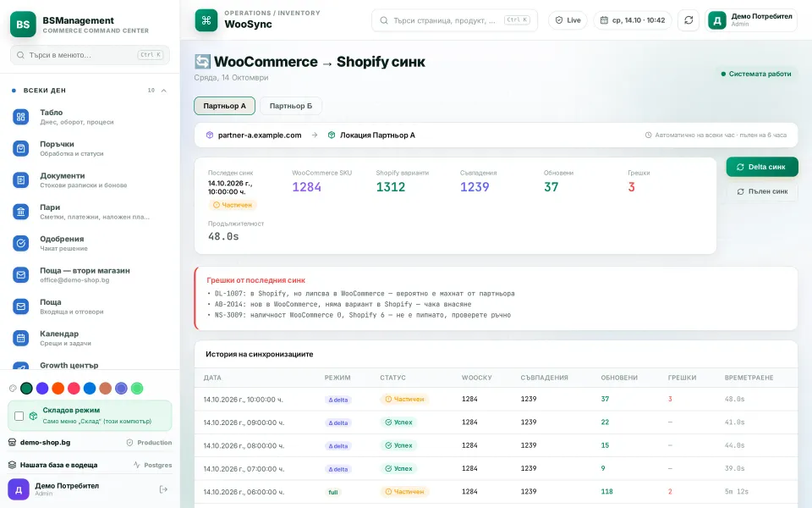Screen dimensions: 812x508
Task: Click the Частичен badge under Последен синк
Action: pyautogui.click(x=233, y=205)
